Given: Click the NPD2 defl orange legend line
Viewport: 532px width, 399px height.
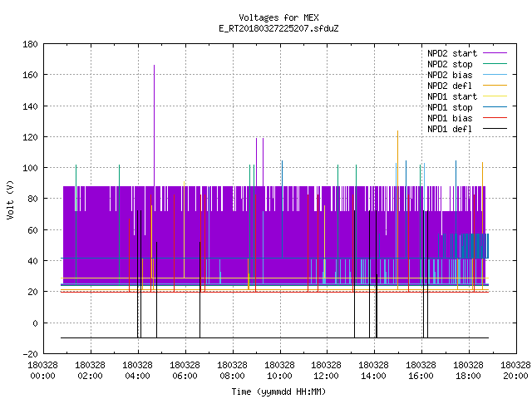Looking at the screenshot, I should point(495,86).
